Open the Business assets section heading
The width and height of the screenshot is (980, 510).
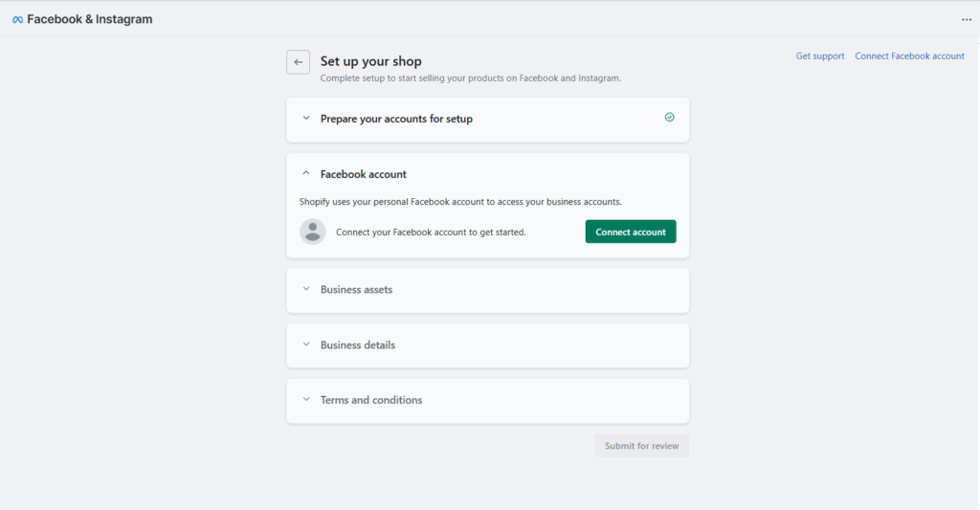[x=356, y=289]
